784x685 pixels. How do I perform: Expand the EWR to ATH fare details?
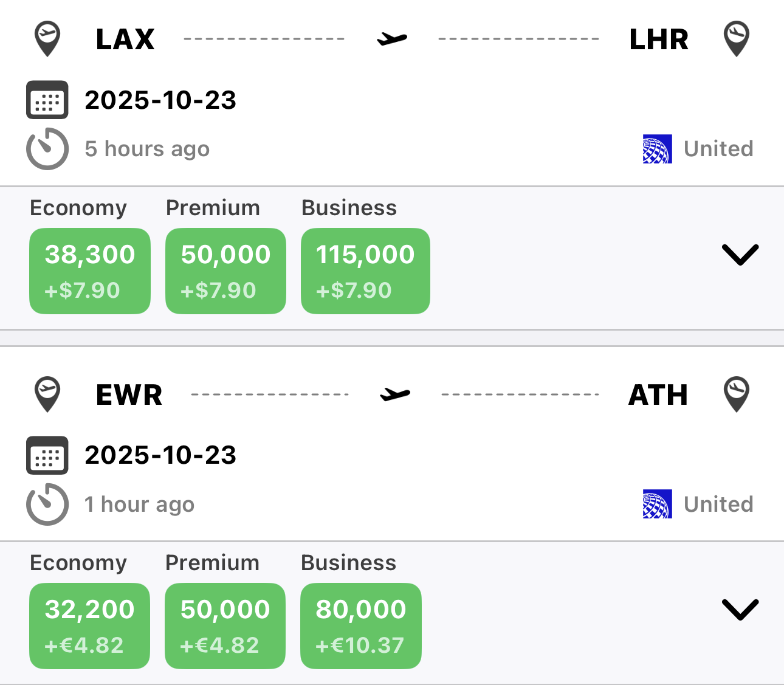click(740, 610)
